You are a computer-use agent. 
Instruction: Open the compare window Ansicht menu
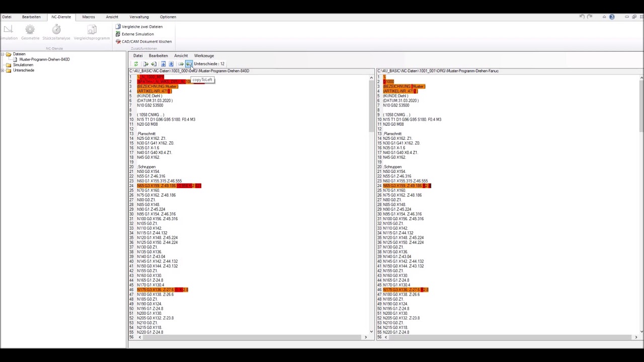pos(181,56)
